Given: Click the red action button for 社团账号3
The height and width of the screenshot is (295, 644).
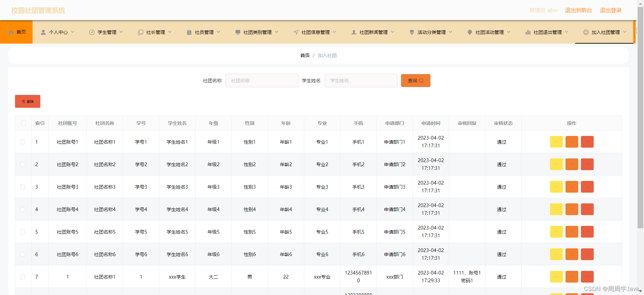Looking at the screenshot, I should (587, 187).
